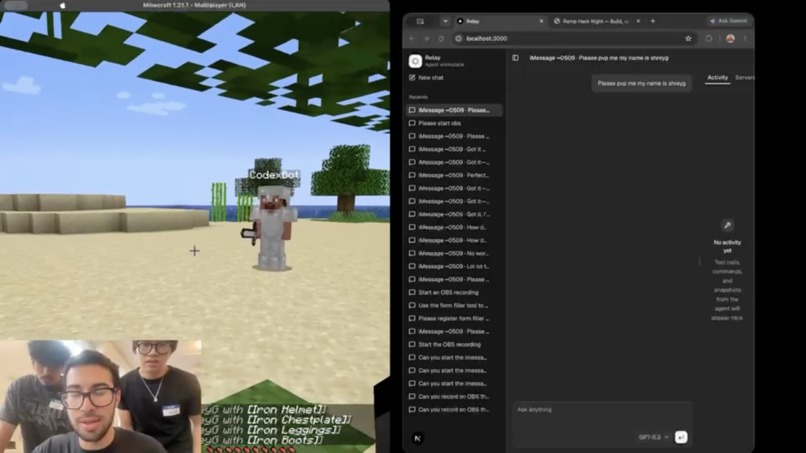Select the Servers tab
This screenshot has height=453, width=806.
pyautogui.click(x=745, y=78)
